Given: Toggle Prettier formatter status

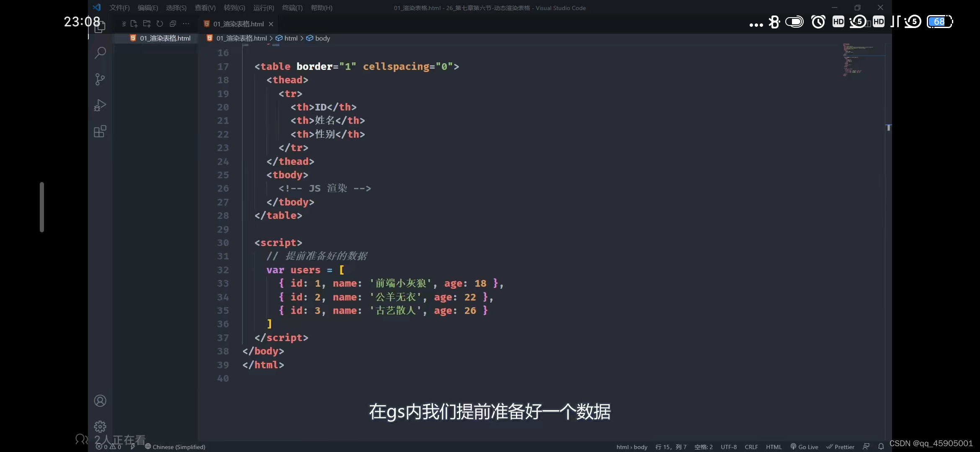Looking at the screenshot, I should 841,447.
